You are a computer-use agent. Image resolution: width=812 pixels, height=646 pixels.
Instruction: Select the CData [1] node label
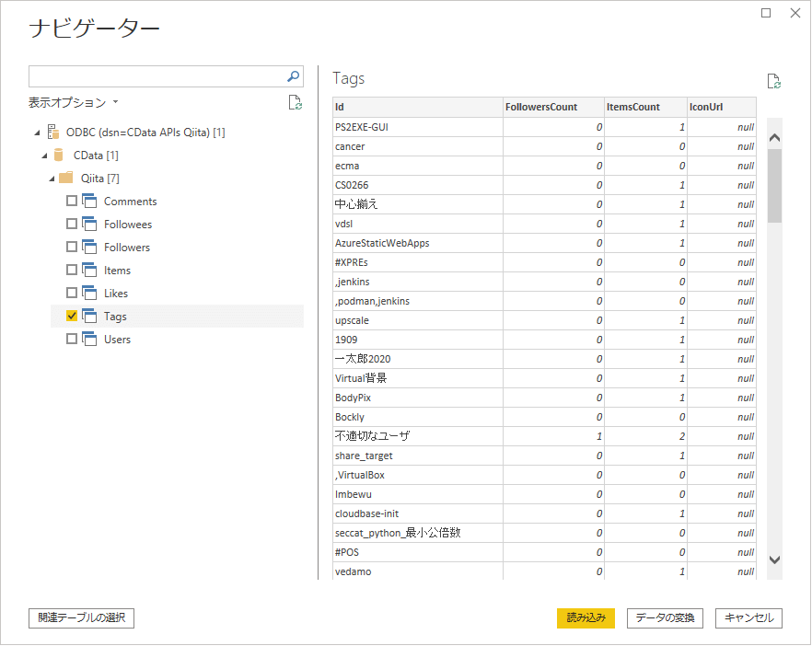coord(96,156)
